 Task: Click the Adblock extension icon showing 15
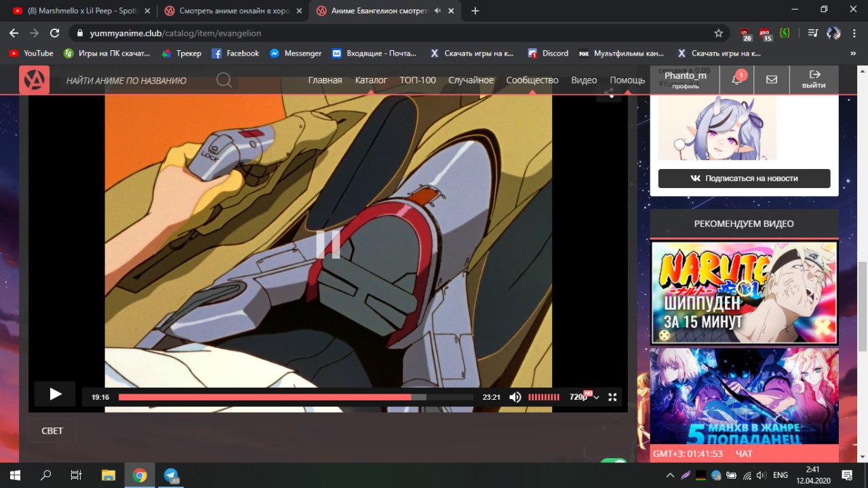pos(766,33)
